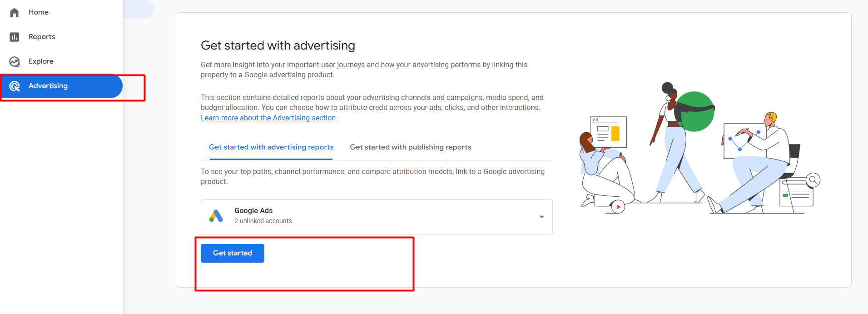
Task: Click the Home house icon
Action: [x=15, y=12]
